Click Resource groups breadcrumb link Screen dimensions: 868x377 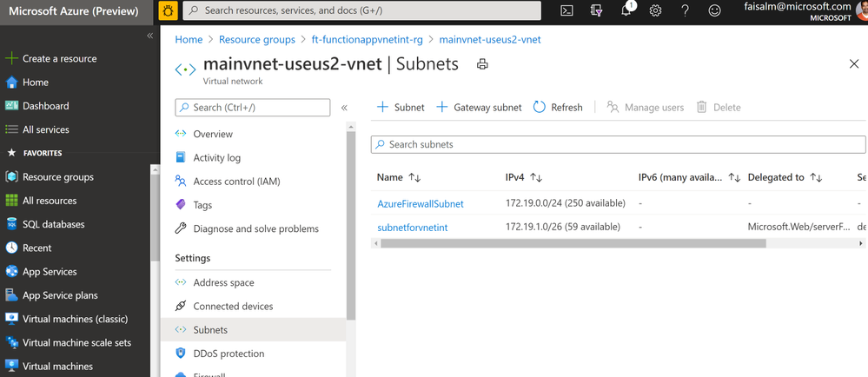click(257, 40)
